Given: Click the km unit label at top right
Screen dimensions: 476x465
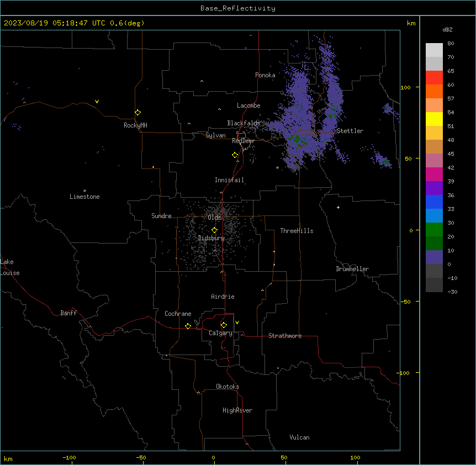Looking at the screenshot, I should click(411, 23).
